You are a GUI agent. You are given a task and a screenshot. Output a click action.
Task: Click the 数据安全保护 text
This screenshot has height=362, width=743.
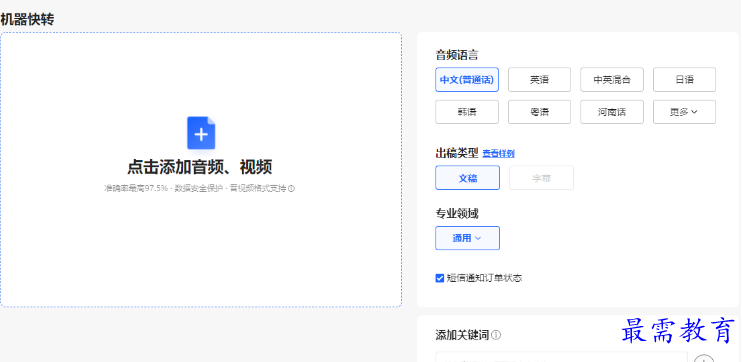click(199, 189)
